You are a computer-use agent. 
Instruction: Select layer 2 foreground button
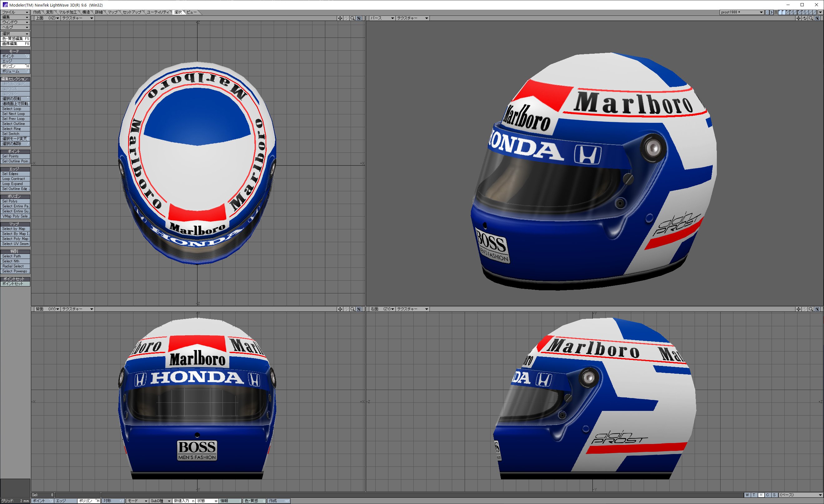[x=785, y=12]
